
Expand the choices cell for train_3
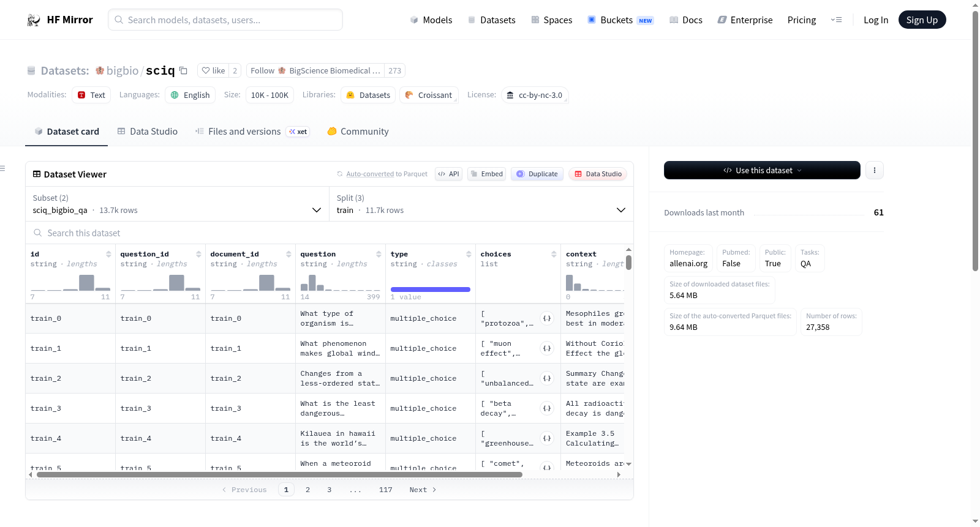pos(547,408)
